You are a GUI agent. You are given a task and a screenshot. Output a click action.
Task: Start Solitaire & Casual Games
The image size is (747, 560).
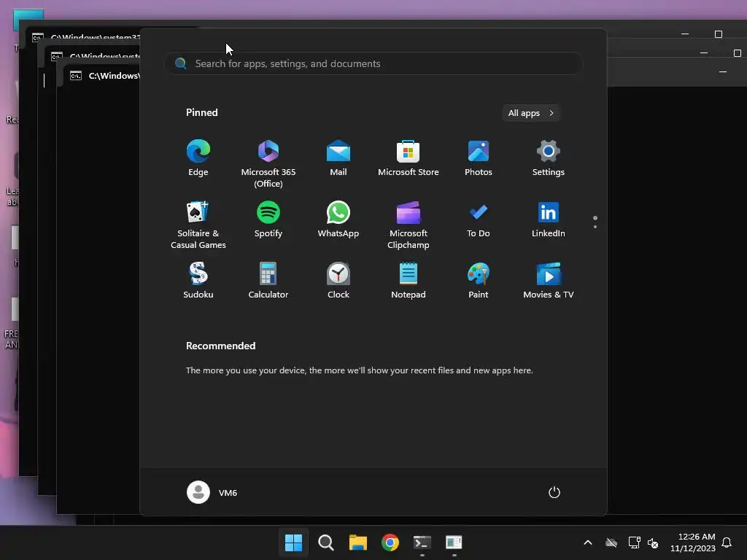point(198,225)
